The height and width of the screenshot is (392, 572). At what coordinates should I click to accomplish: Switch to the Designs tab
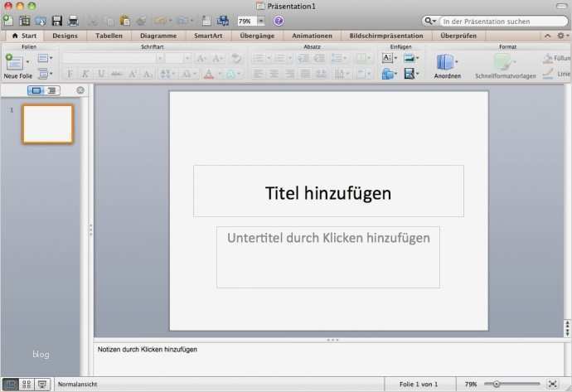[65, 36]
